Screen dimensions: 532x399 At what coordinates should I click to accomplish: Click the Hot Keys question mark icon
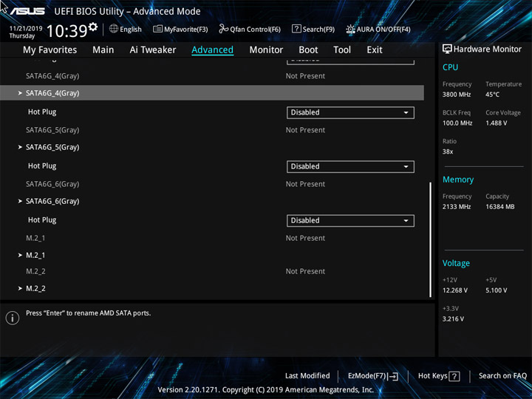[454, 376]
